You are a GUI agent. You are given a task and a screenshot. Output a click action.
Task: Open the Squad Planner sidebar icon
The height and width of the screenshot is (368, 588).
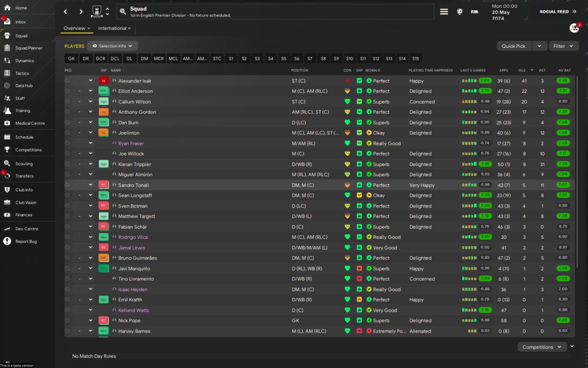coord(7,48)
